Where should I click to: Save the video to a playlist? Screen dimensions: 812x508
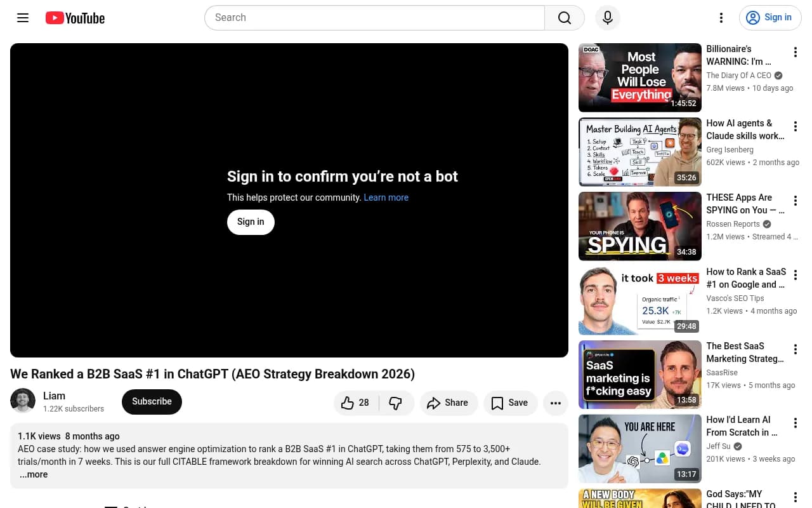pyautogui.click(x=510, y=403)
